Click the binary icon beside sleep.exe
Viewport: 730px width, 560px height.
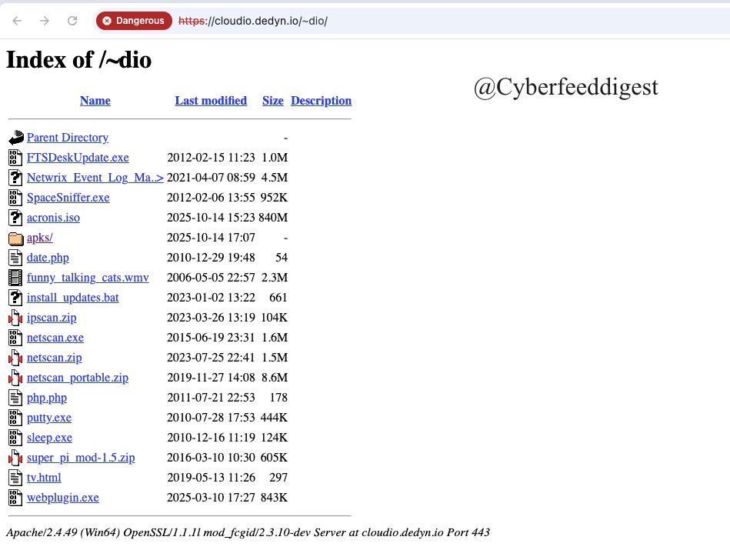pos(15,438)
